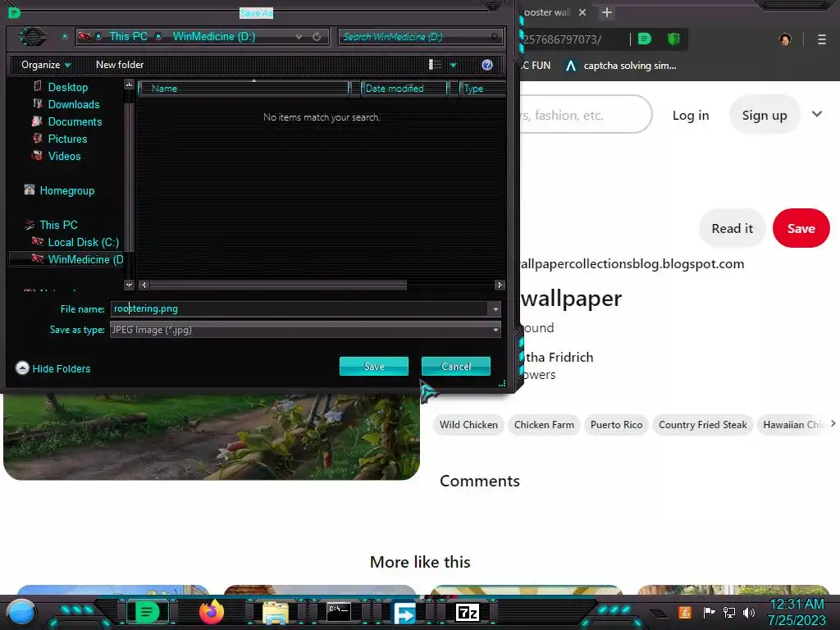The width and height of the screenshot is (840, 630).
Task: Create a New folder
Action: pyautogui.click(x=120, y=65)
